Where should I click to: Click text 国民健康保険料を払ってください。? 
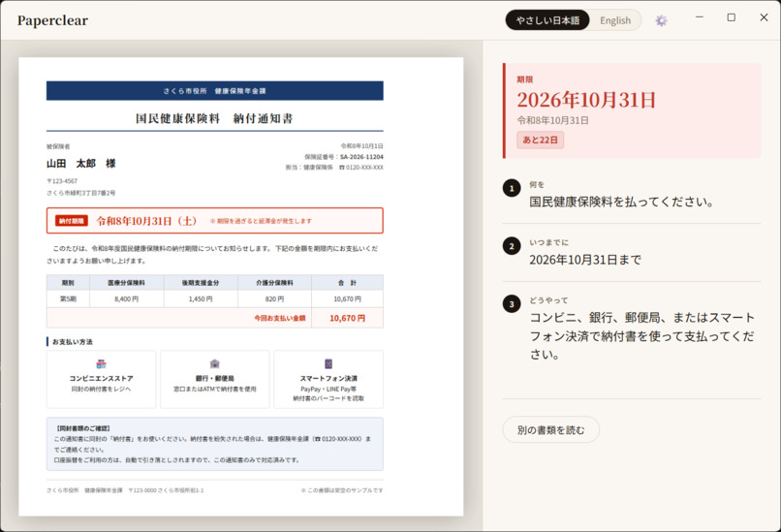pyautogui.click(x=622, y=202)
